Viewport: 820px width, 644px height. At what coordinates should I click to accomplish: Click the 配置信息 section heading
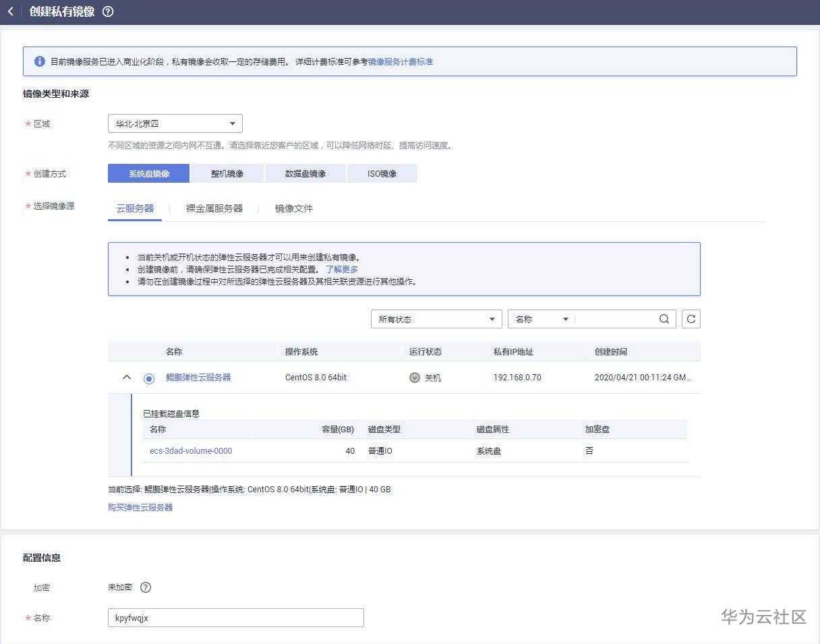click(42, 558)
